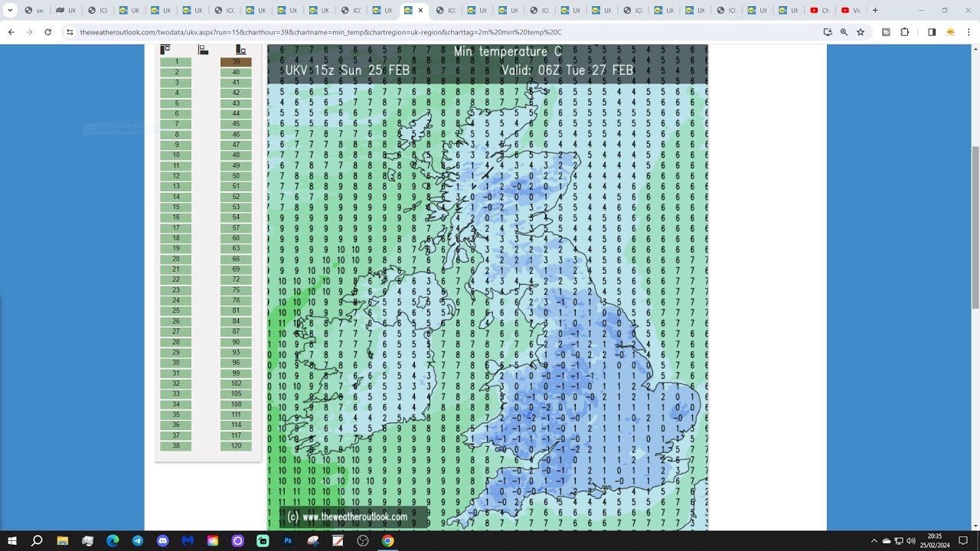Close the active tab
This screenshot has width=980, height=551.
tap(420, 11)
